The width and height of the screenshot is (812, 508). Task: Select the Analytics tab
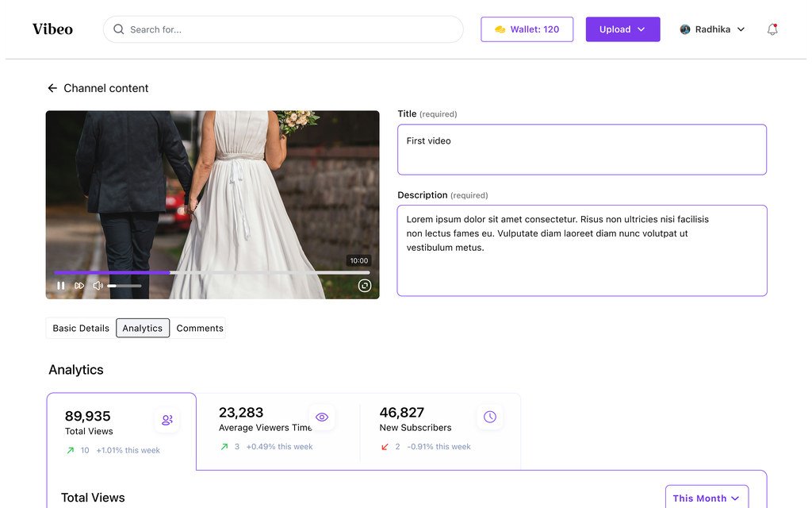[x=143, y=328]
